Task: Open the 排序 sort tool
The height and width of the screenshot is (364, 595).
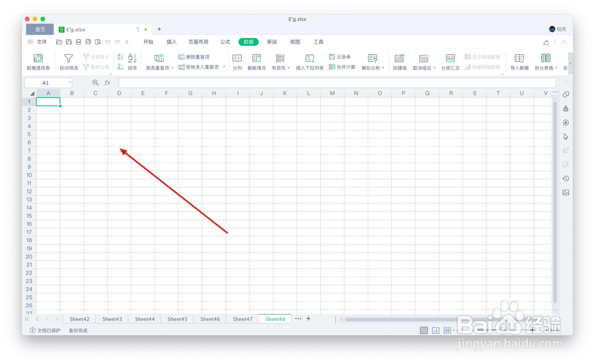Action: pyautogui.click(x=132, y=62)
